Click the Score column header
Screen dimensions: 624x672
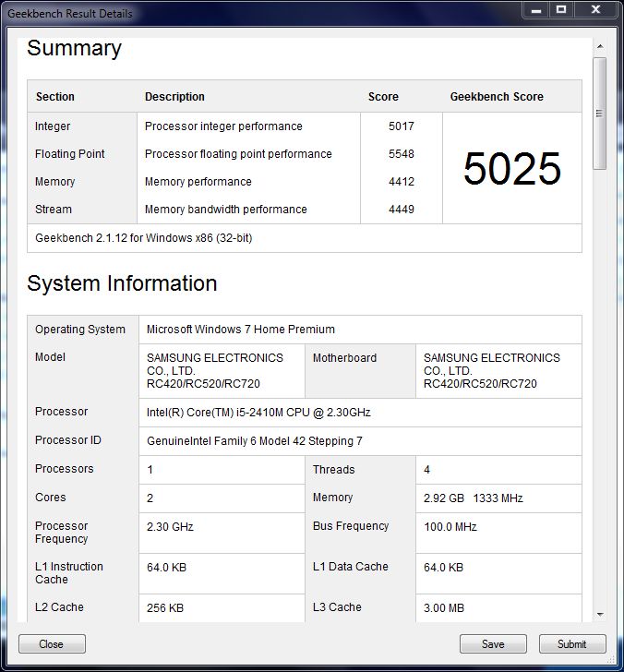pyautogui.click(x=383, y=96)
